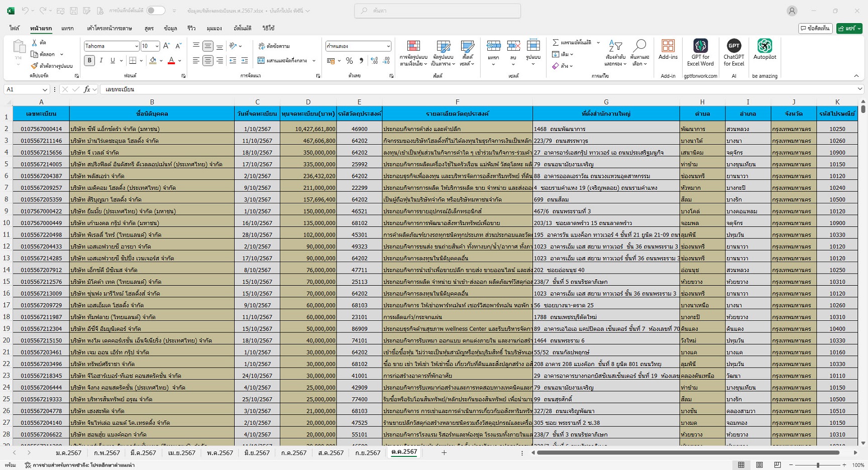Click the green Share (แชร์) button
The width and height of the screenshot is (868, 470).
849,29
